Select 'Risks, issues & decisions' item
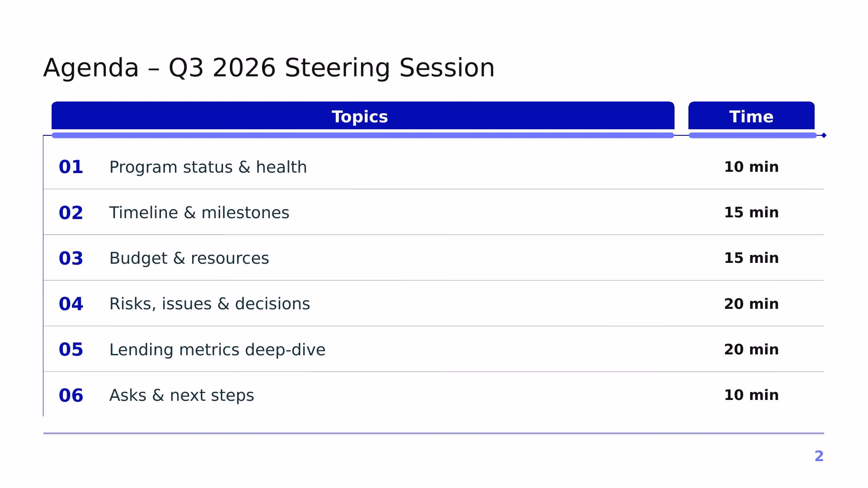868x488 pixels. (x=210, y=304)
